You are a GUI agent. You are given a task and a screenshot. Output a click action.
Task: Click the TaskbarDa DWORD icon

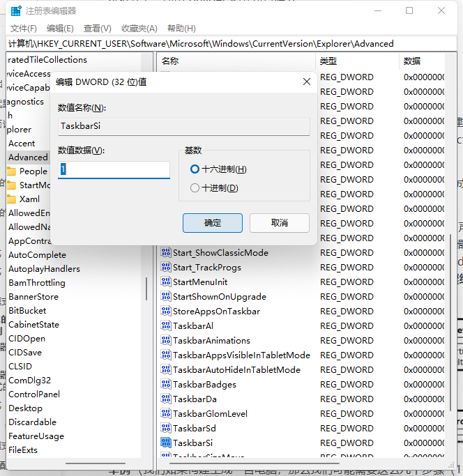166,399
